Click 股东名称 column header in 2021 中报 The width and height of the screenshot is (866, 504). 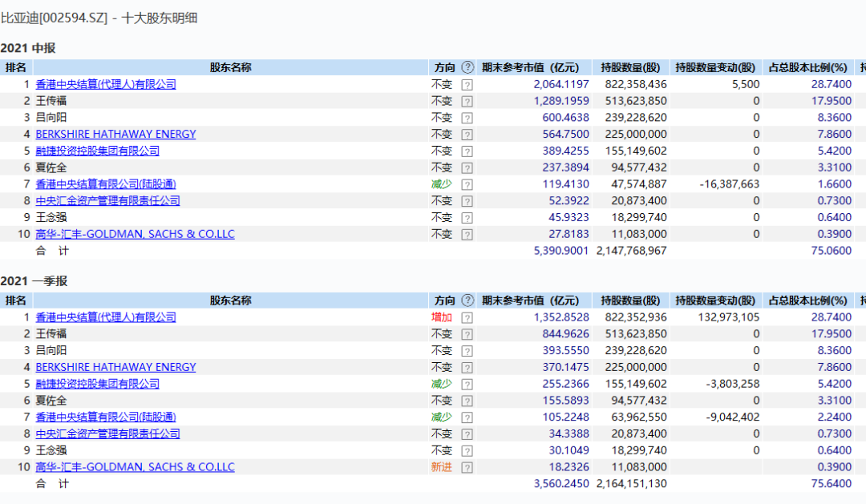[230, 68]
